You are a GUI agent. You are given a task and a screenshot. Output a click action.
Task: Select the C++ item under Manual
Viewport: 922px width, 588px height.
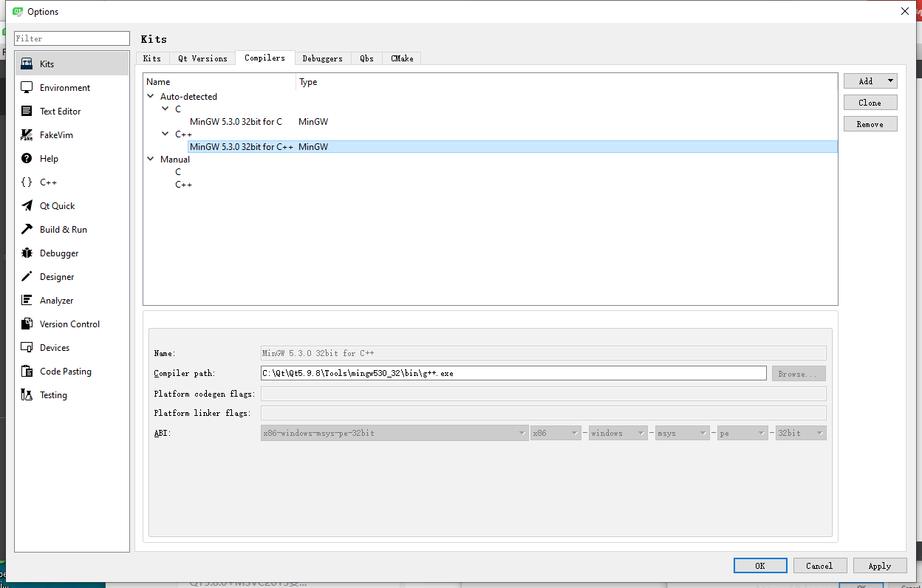183,185
